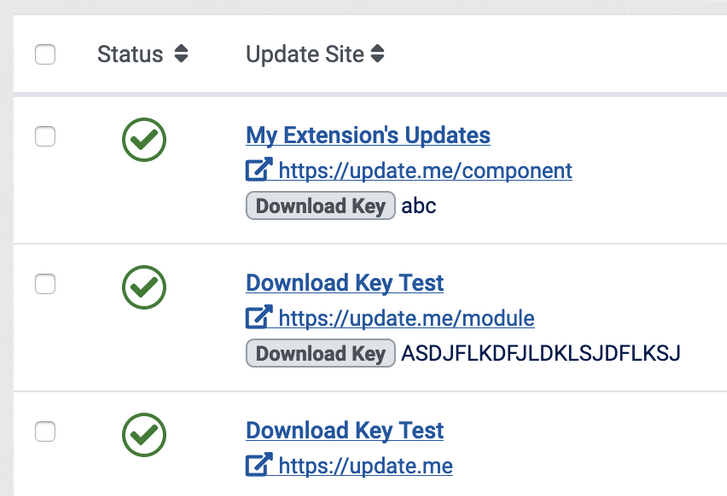This screenshot has height=496, width=727.
Task: Open My Extension's Updates link
Action: (368, 135)
